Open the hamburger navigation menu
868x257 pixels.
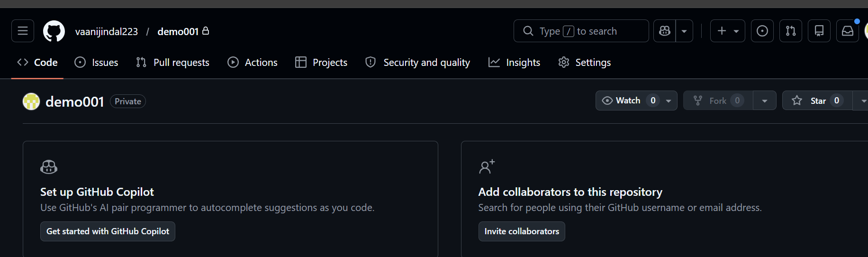pos(23,31)
